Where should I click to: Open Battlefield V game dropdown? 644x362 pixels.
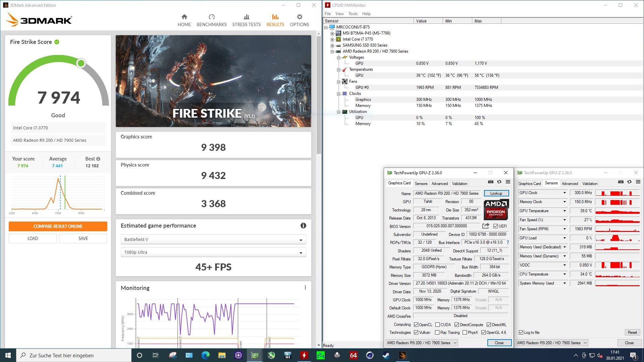coord(213,239)
